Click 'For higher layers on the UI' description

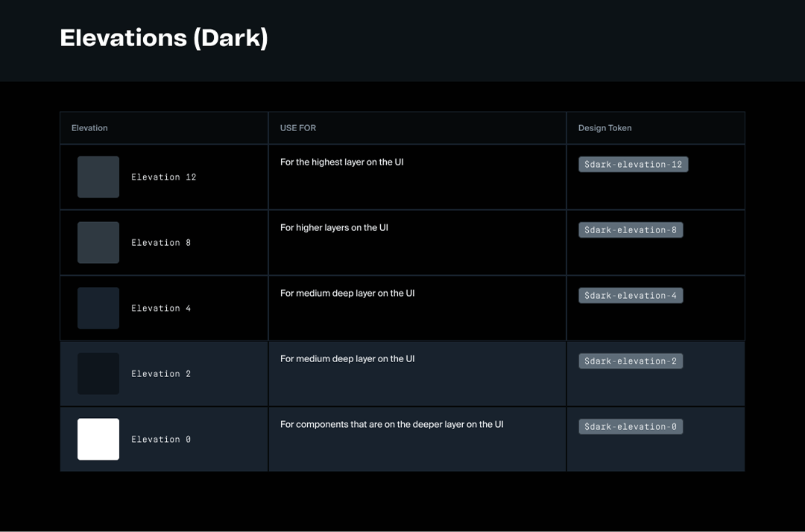pos(334,228)
